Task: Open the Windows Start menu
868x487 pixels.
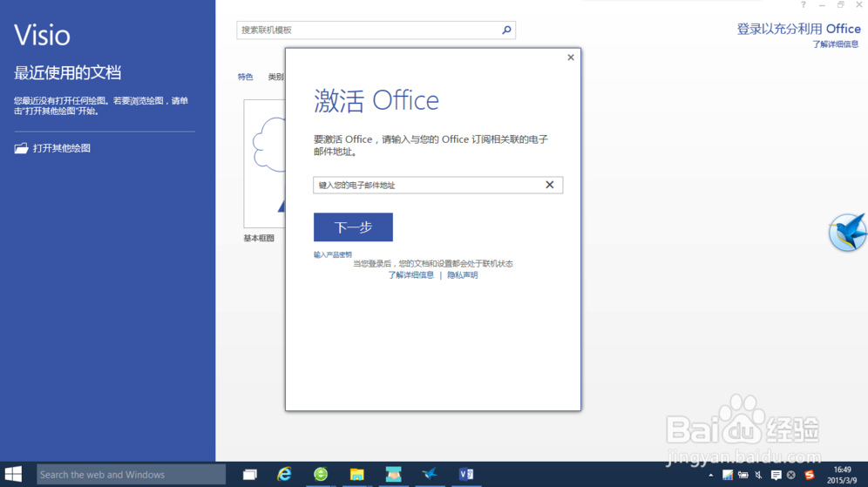Action: (x=13, y=474)
